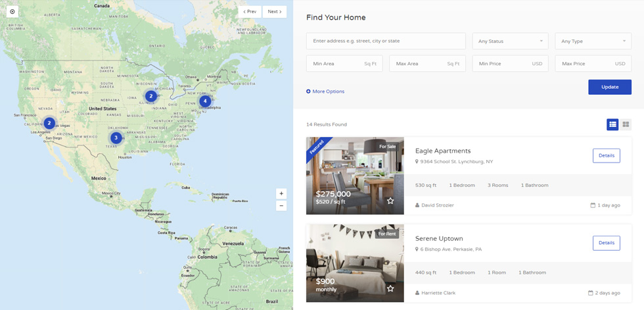Screen dimensions: 644x310
Task: Click the map geolocation target icon
Action: pos(12,11)
